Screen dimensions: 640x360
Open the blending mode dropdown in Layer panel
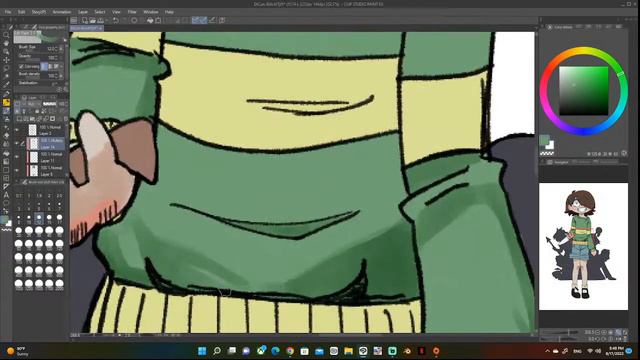point(33,104)
